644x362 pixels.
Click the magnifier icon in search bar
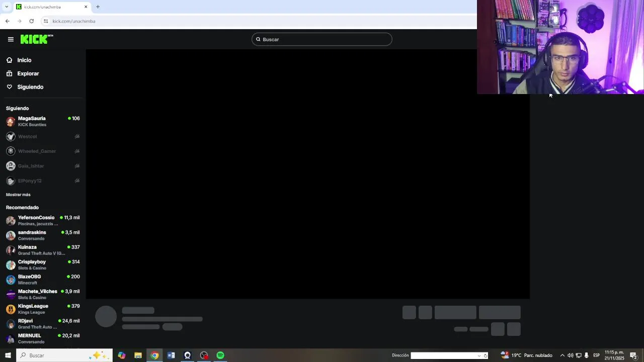tap(258, 39)
